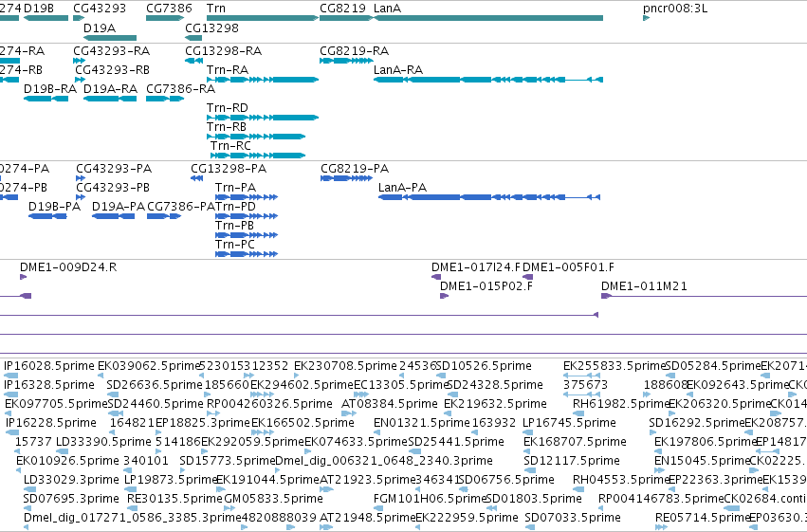Select the DME1-015P02.F BAC end label
The height and width of the screenshot is (532, 807).
pyautogui.click(x=486, y=286)
